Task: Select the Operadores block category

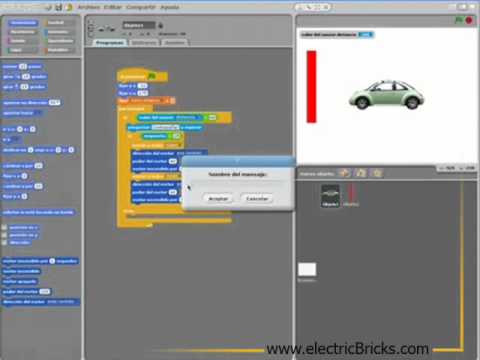Action: tap(59, 41)
